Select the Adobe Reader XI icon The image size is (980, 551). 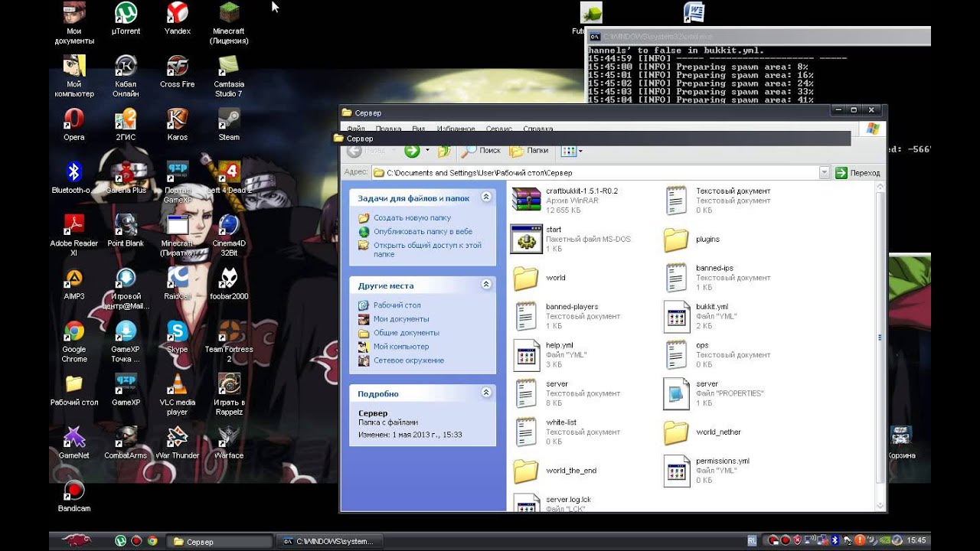74,235
